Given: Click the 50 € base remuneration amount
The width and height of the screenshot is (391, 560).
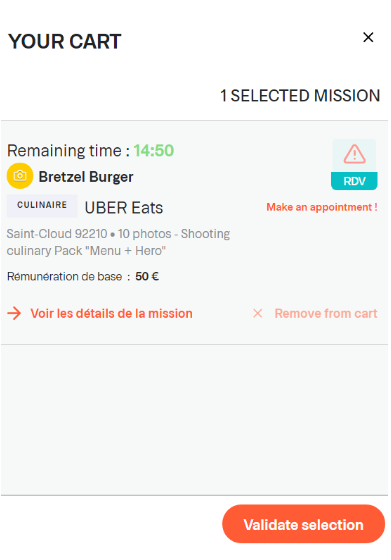Looking at the screenshot, I should tap(147, 276).
